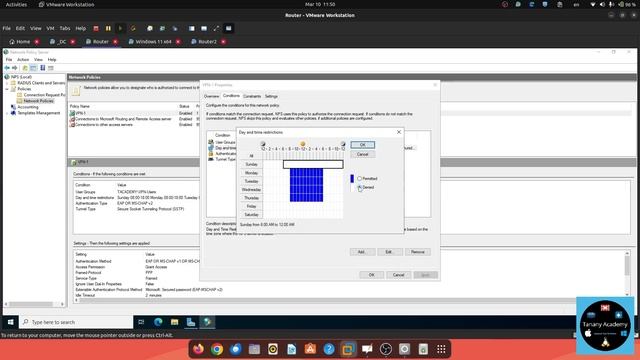Open the Help icon in Ubuntu dock

pyautogui.click(x=329, y=349)
